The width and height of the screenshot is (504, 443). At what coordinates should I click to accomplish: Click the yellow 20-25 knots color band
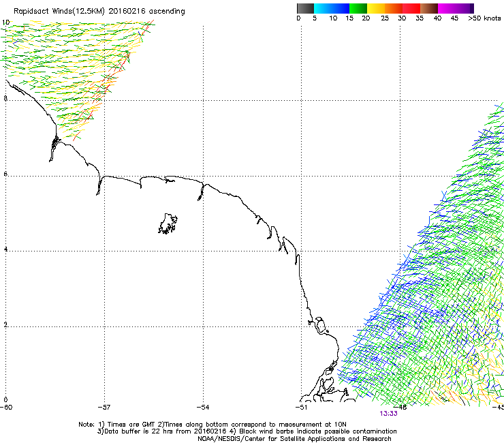click(376, 8)
